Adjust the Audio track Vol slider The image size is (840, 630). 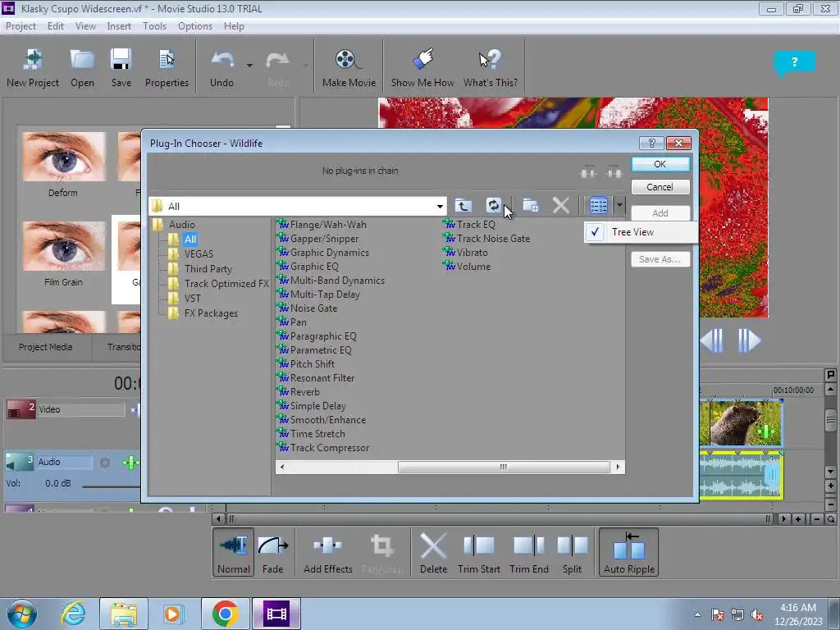click(x=111, y=486)
